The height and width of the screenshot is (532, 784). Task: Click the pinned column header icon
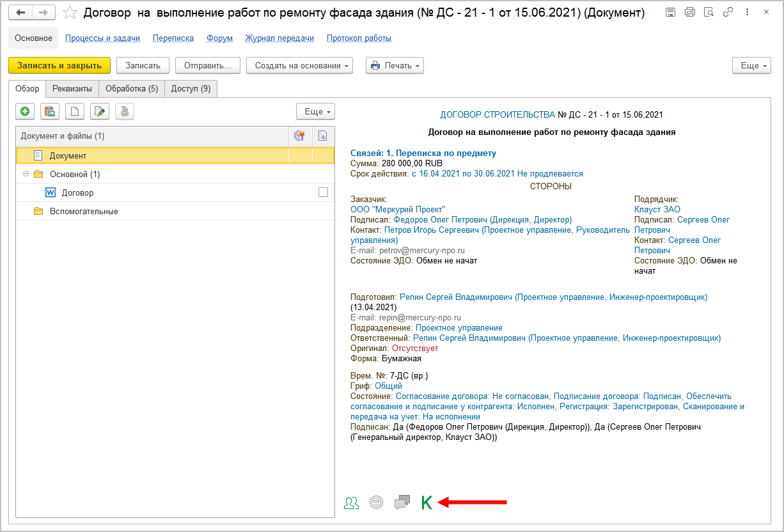pos(299,136)
